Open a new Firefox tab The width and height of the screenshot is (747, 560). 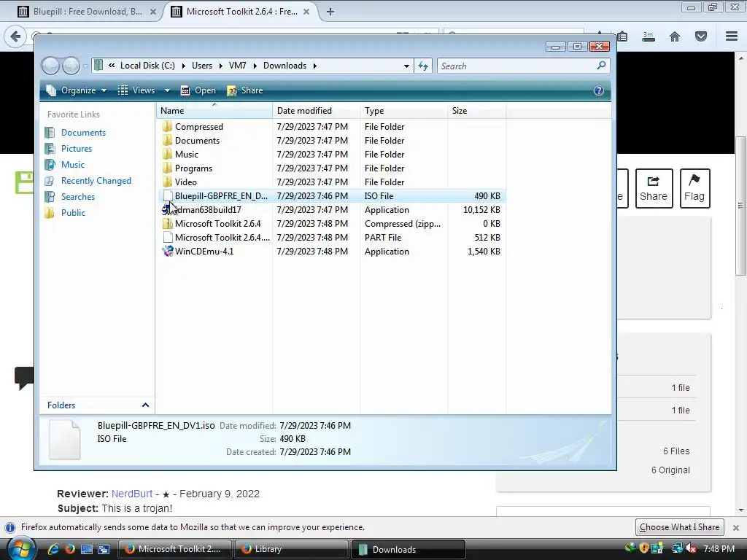coord(330,12)
